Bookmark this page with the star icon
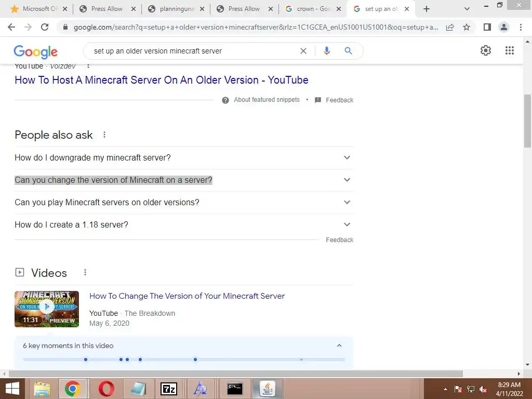 (x=467, y=27)
